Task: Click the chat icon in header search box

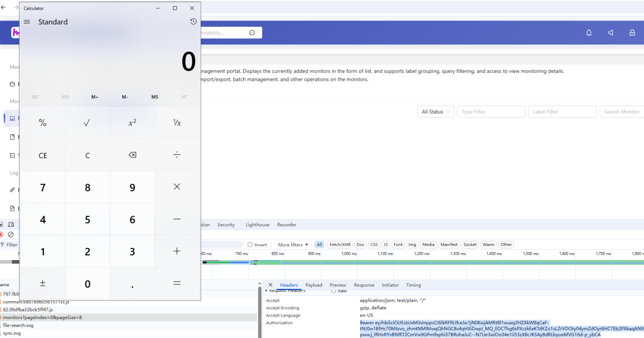Action: (x=252, y=33)
